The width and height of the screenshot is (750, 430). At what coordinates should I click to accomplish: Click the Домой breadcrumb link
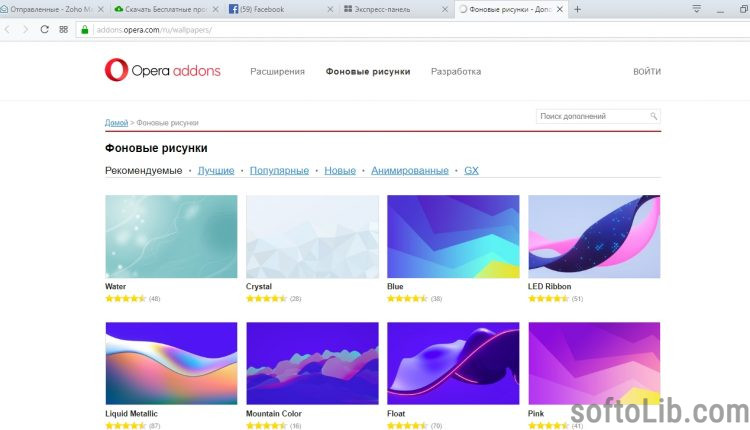coord(116,123)
